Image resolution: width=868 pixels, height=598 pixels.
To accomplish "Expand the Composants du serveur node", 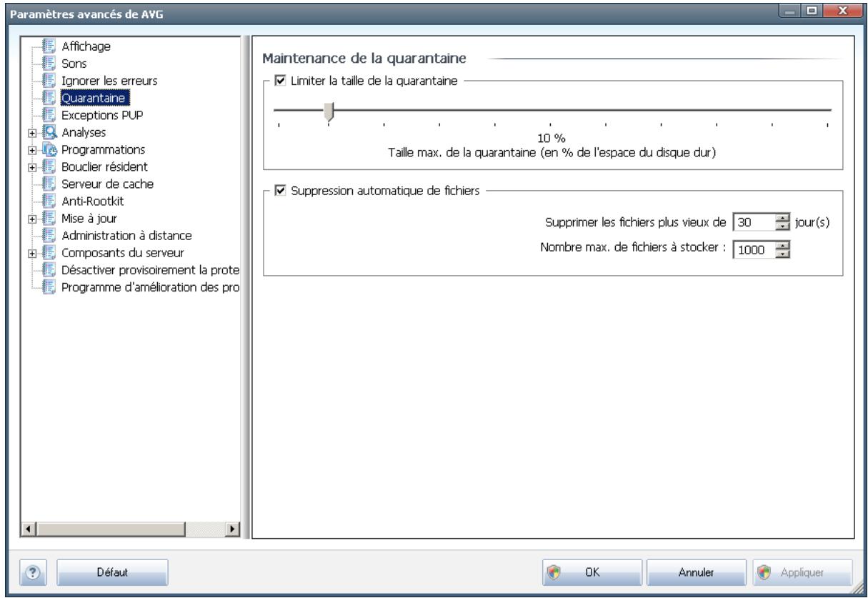I will (x=34, y=253).
